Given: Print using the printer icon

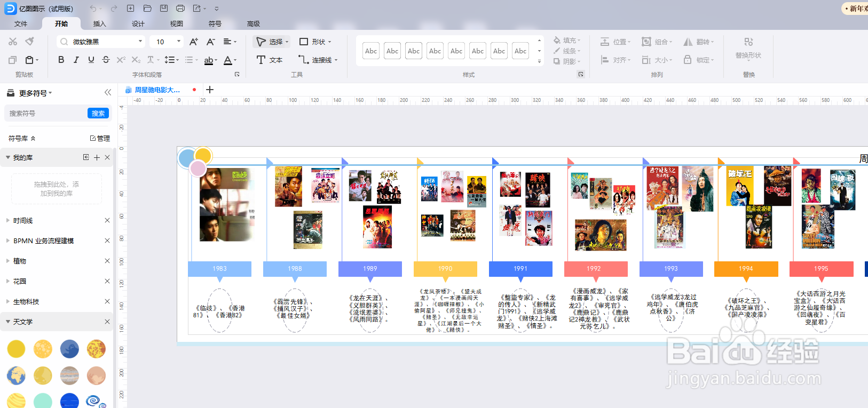Looking at the screenshot, I should click(180, 9).
